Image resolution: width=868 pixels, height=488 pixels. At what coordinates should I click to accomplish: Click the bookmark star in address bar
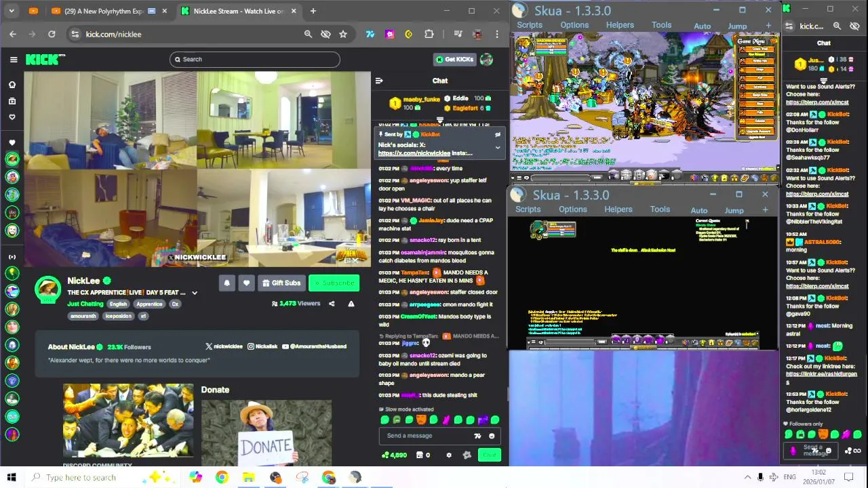tap(343, 34)
